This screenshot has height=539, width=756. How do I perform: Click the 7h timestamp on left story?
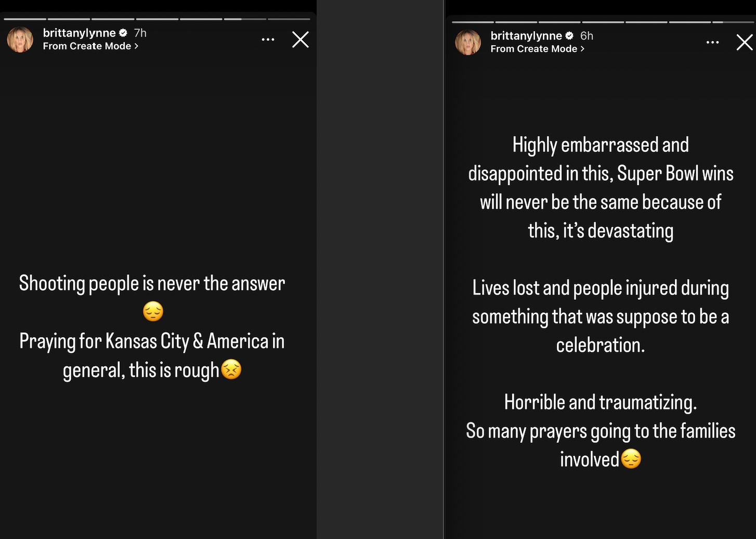[139, 32]
